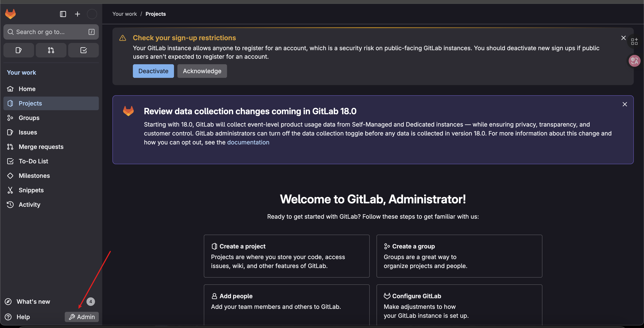Open assigned issues shortcut icon
The image size is (644, 328).
click(19, 50)
